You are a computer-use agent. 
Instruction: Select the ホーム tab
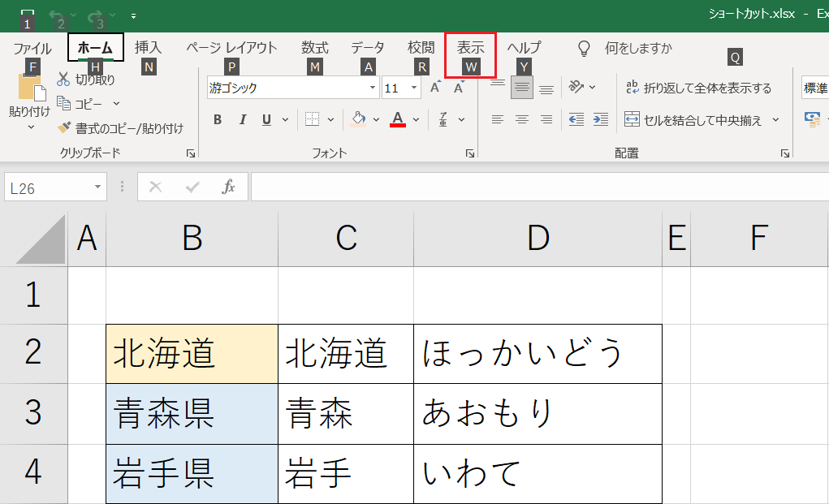[x=95, y=48]
